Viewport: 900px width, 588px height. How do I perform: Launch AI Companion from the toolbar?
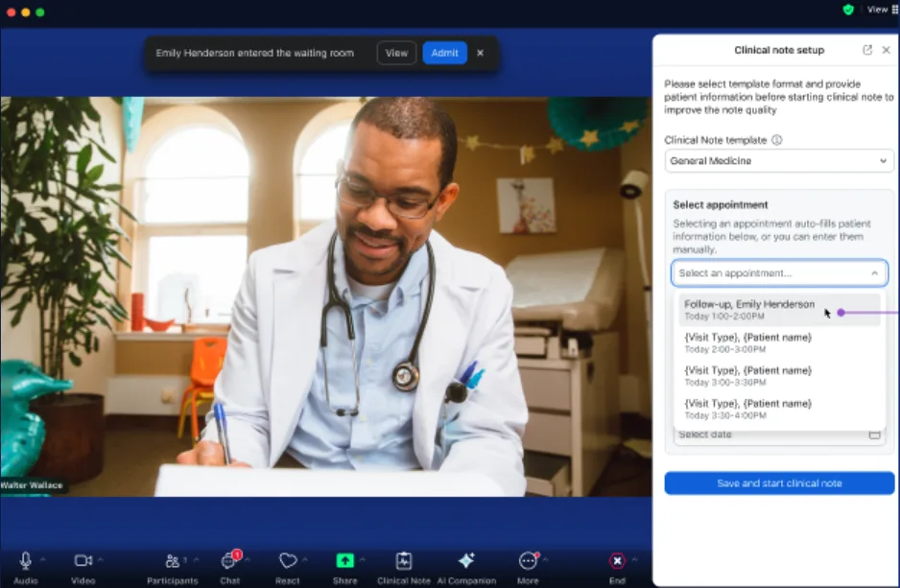[x=466, y=560]
